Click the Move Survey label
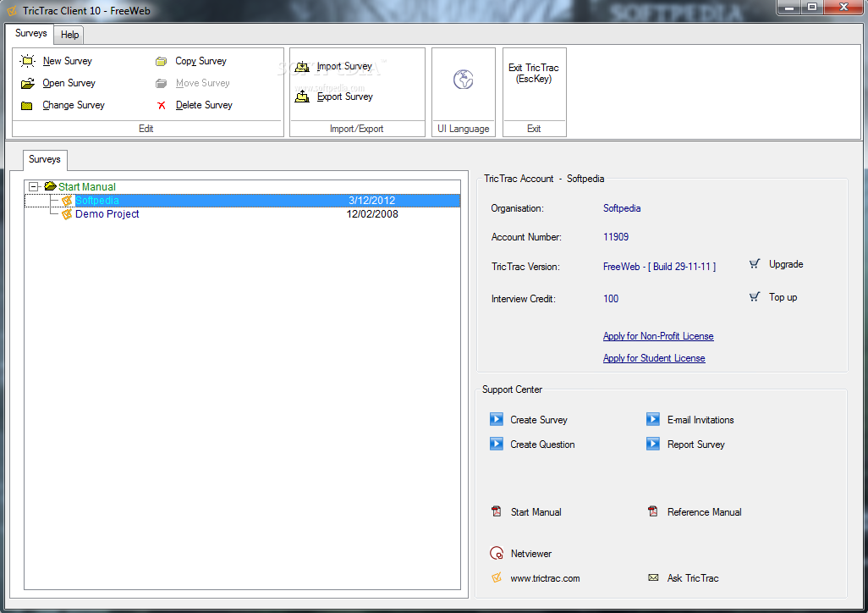This screenshot has width=868, height=613. click(x=202, y=83)
